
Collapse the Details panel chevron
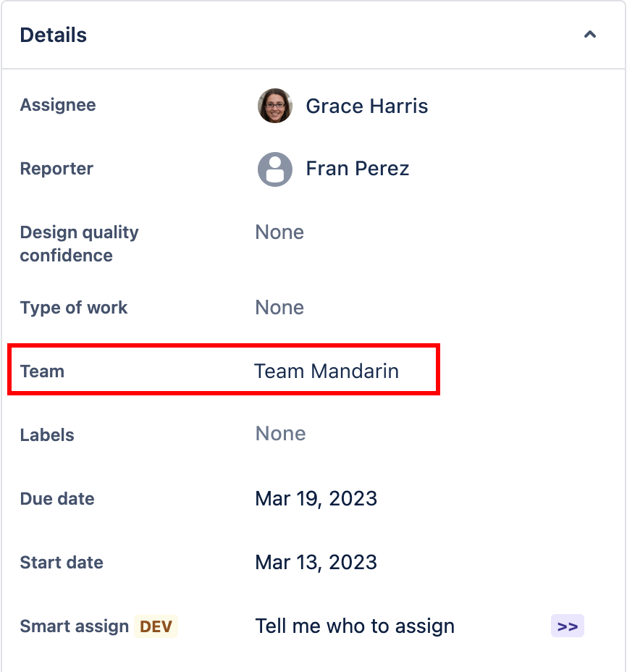590,35
